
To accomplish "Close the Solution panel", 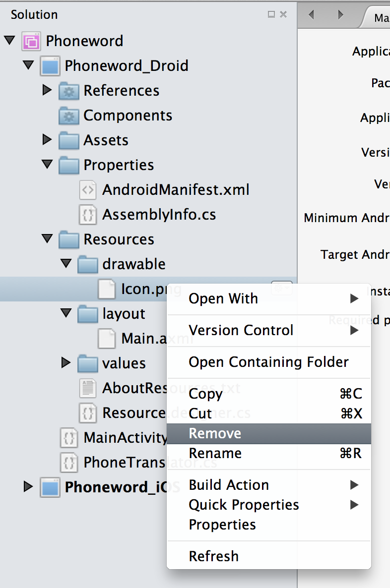I will 283,14.
